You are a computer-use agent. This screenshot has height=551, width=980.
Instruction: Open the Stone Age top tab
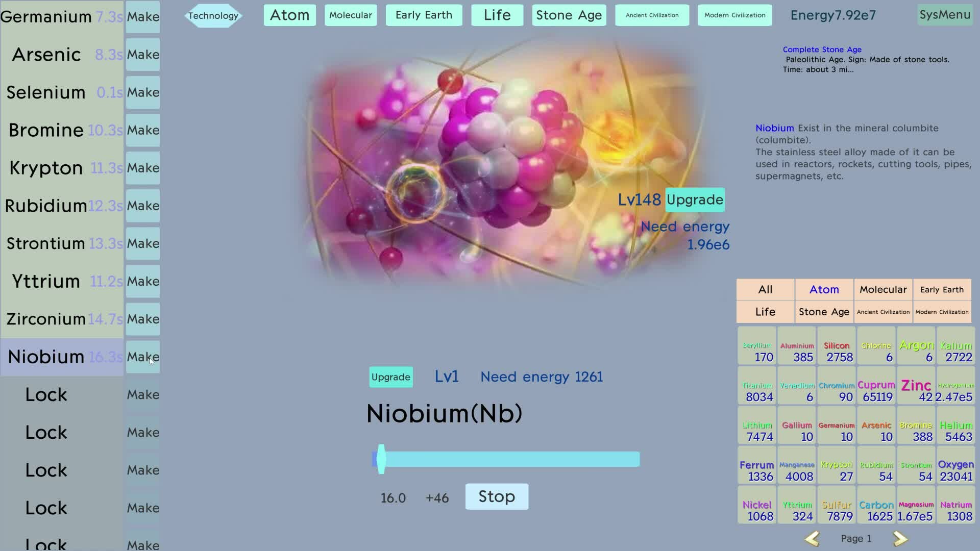tap(569, 15)
